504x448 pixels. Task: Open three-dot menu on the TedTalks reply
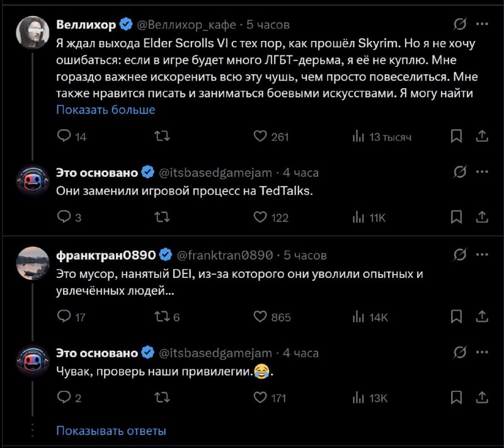point(482,172)
